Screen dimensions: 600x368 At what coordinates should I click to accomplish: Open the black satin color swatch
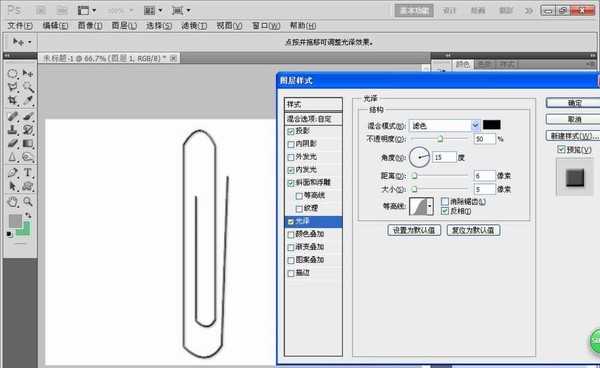click(x=492, y=125)
